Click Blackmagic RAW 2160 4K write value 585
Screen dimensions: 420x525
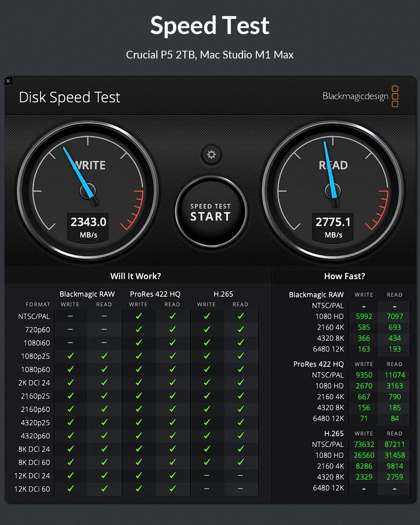(x=364, y=327)
